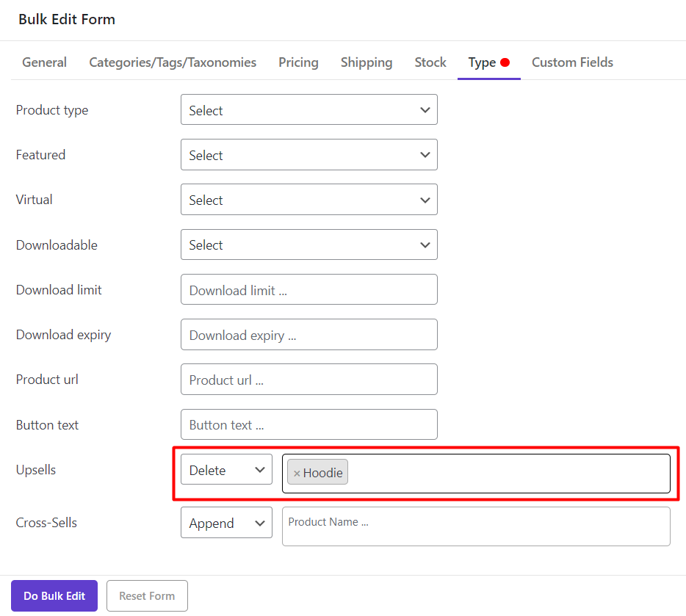This screenshot has width=686, height=616.
Task: Select the Shipping tab
Action: (x=367, y=62)
